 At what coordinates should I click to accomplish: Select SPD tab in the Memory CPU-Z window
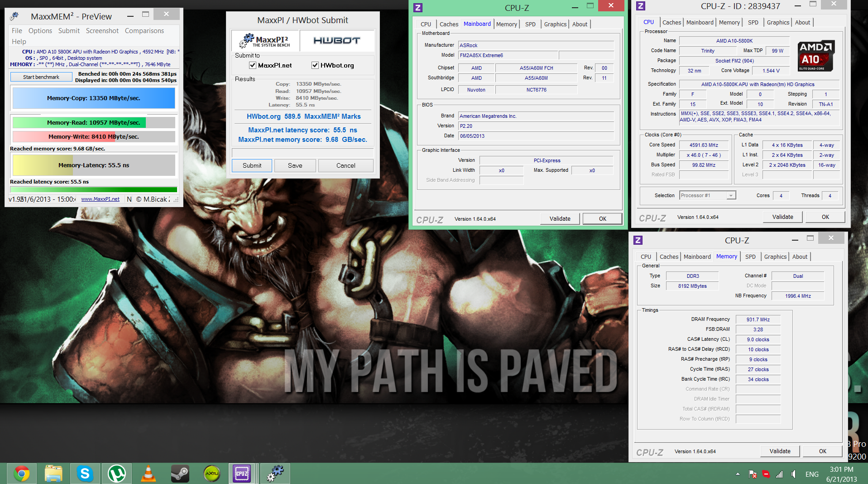tap(750, 257)
